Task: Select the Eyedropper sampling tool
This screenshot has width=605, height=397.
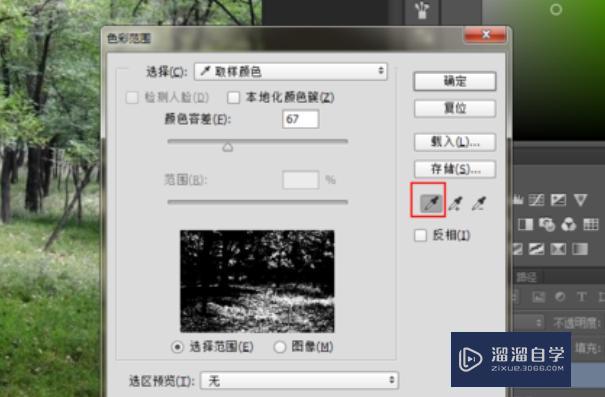Action: click(431, 203)
